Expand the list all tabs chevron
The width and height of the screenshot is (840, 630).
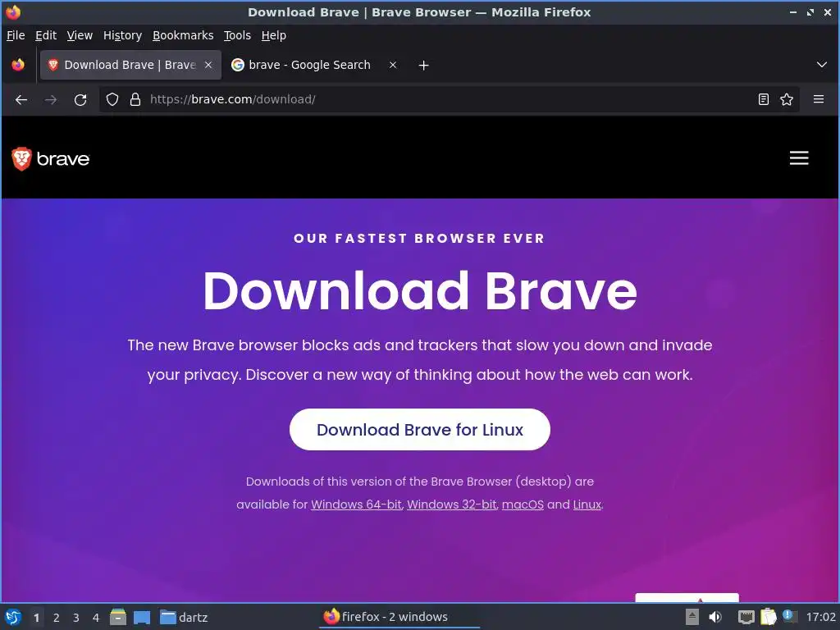coord(822,65)
